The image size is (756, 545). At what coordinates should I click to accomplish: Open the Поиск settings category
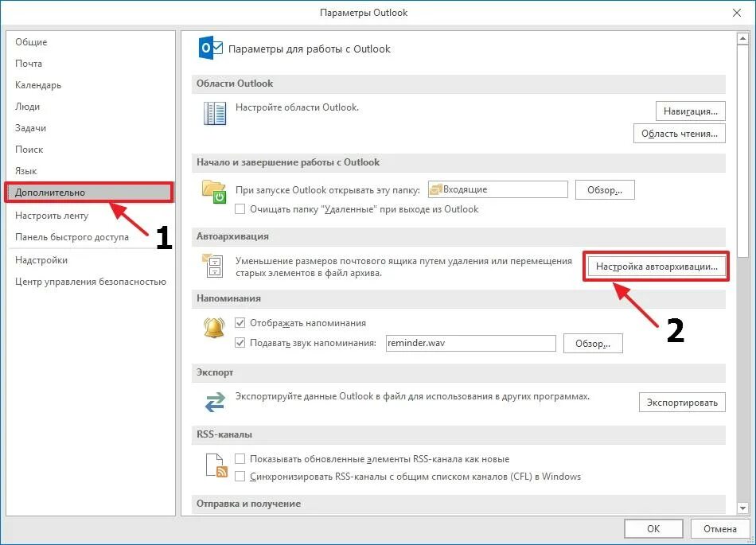[x=29, y=150]
